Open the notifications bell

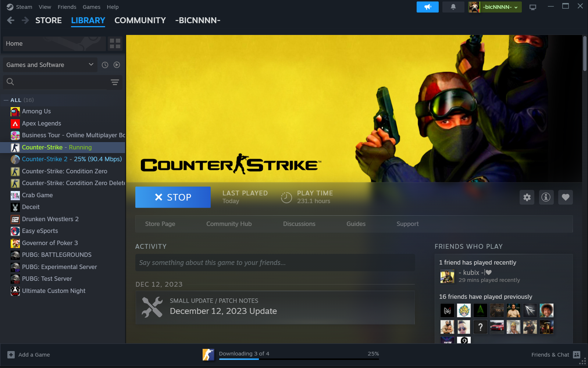pos(453,7)
